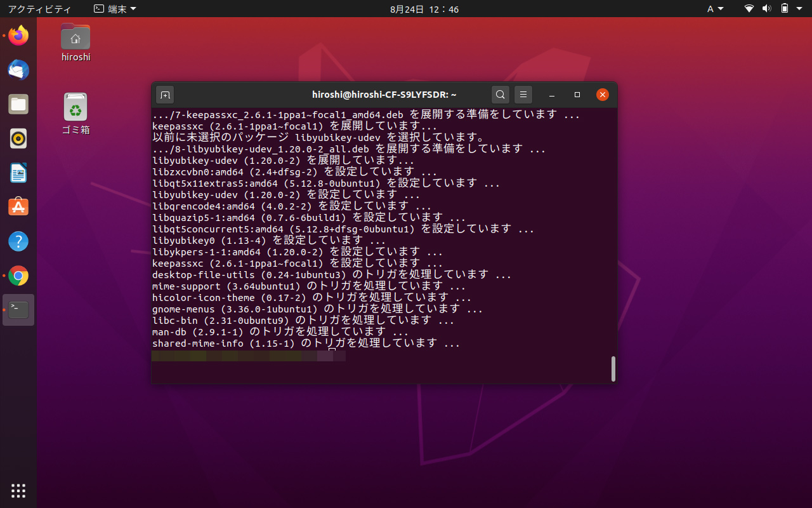
Task: Click the 'hicolor-icon-theme (0.17-2)' line
Action: click(x=311, y=297)
